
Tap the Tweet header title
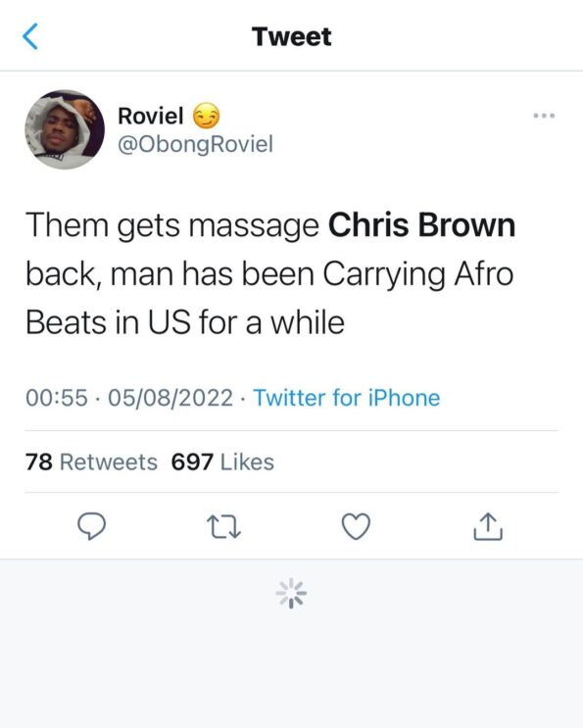pyautogui.click(x=292, y=36)
